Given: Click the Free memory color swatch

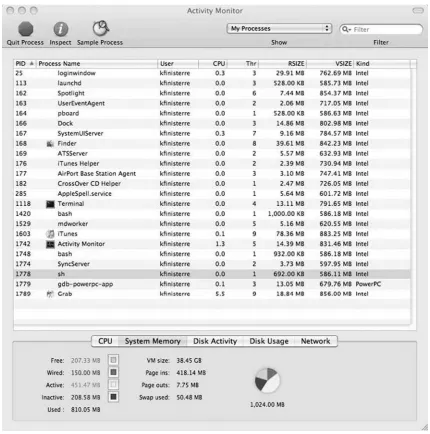Looking at the screenshot, I should tap(113, 360).
